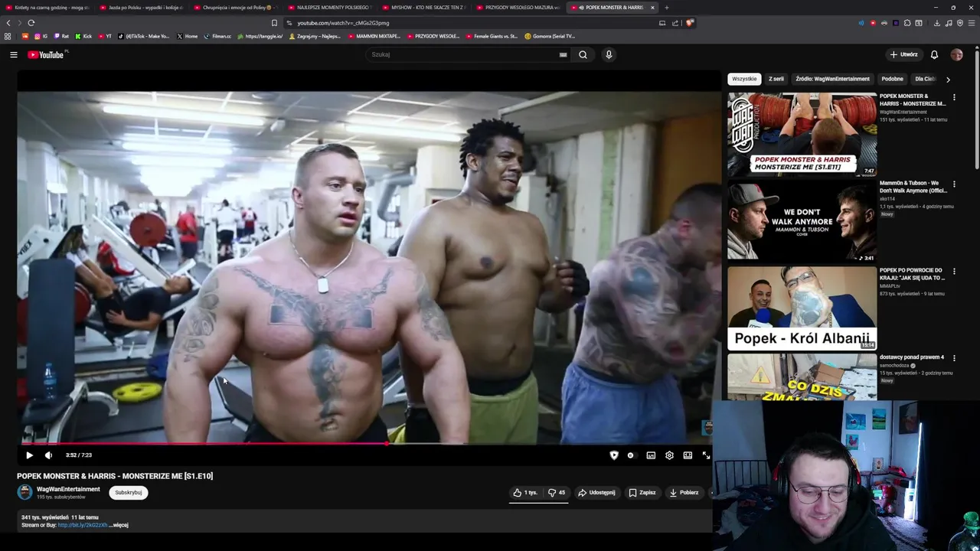Open Popek - Król Albanii thumbnail

click(802, 308)
